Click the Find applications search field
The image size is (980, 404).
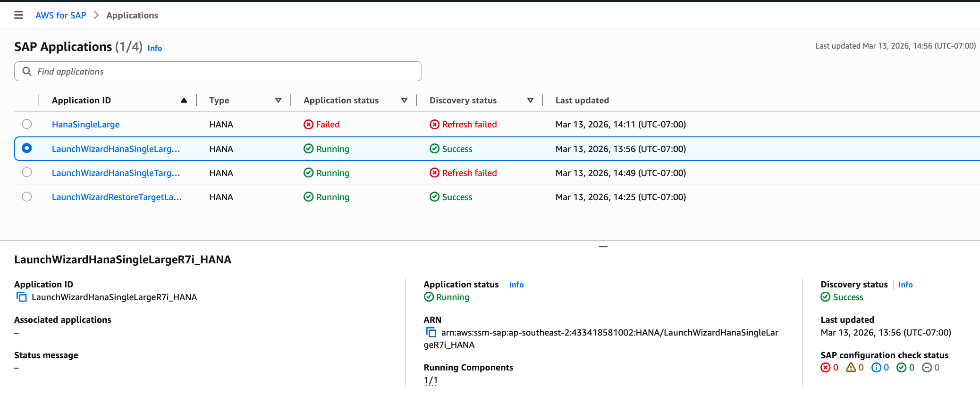point(218,71)
